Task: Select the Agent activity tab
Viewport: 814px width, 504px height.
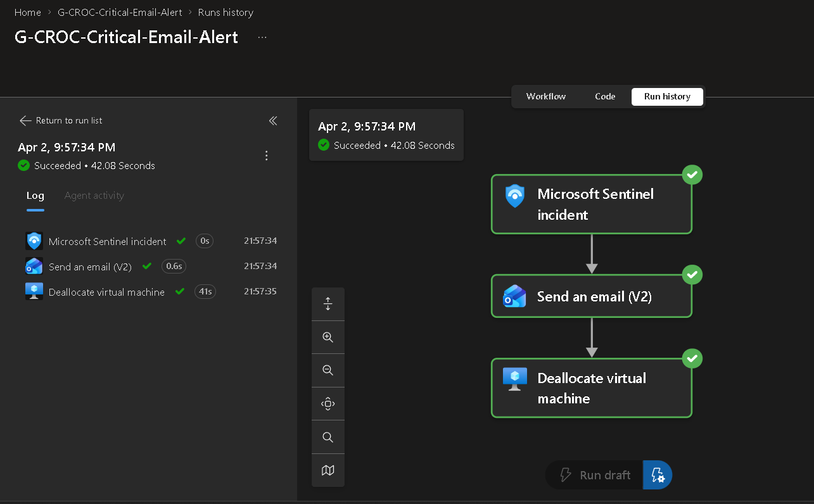Action: (x=94, y=196)
